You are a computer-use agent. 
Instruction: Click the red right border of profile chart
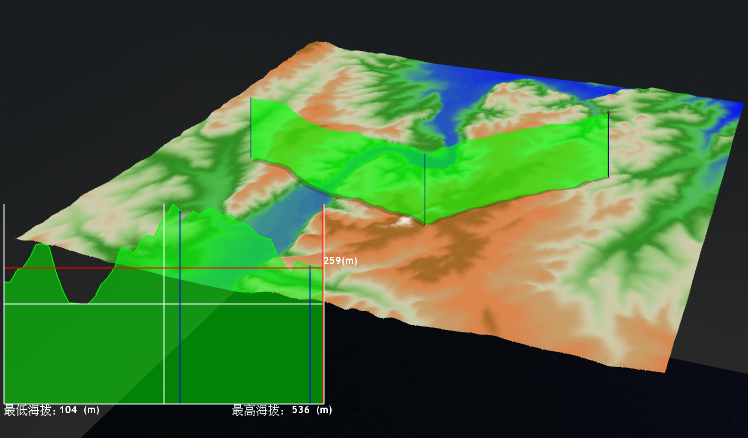[324, 330]
